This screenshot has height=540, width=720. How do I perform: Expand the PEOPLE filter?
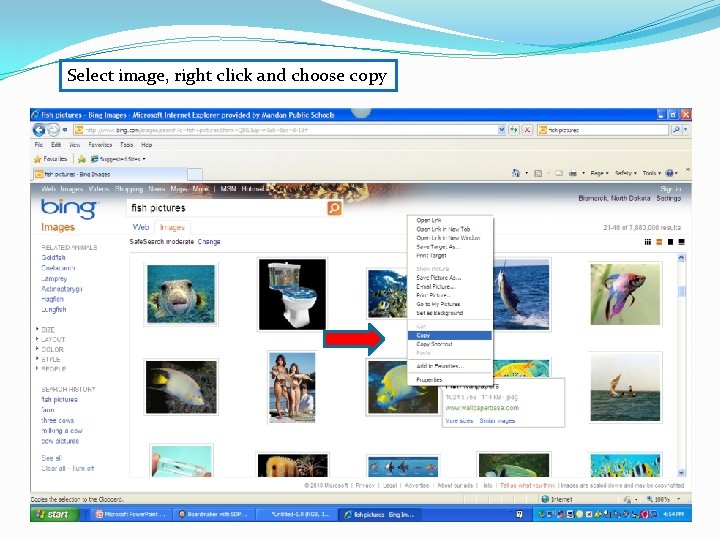click(x=54, y=369)
